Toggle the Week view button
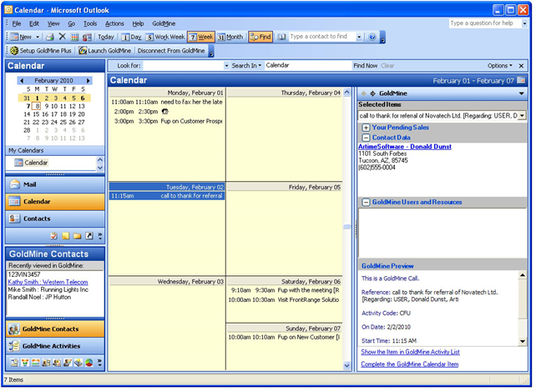 200,38
